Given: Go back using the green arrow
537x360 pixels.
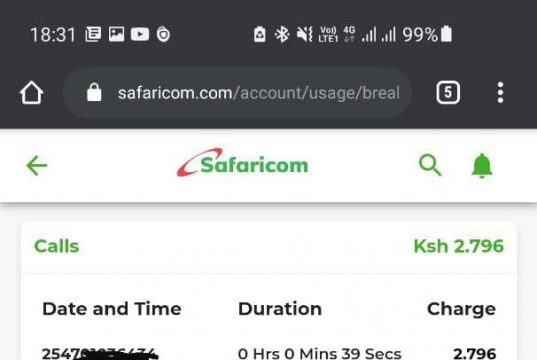Looking at the screenshot, I should tap(37, 166).
